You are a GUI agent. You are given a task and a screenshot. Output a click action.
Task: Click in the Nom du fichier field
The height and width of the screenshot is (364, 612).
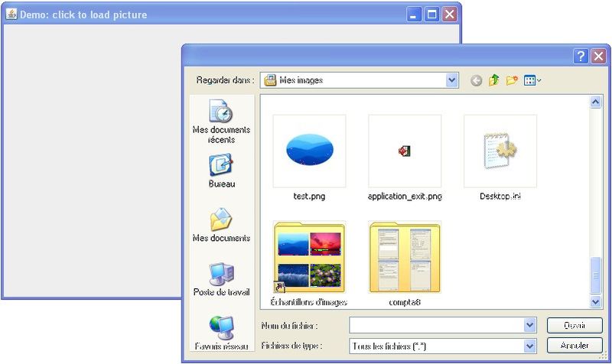point(436,326)
